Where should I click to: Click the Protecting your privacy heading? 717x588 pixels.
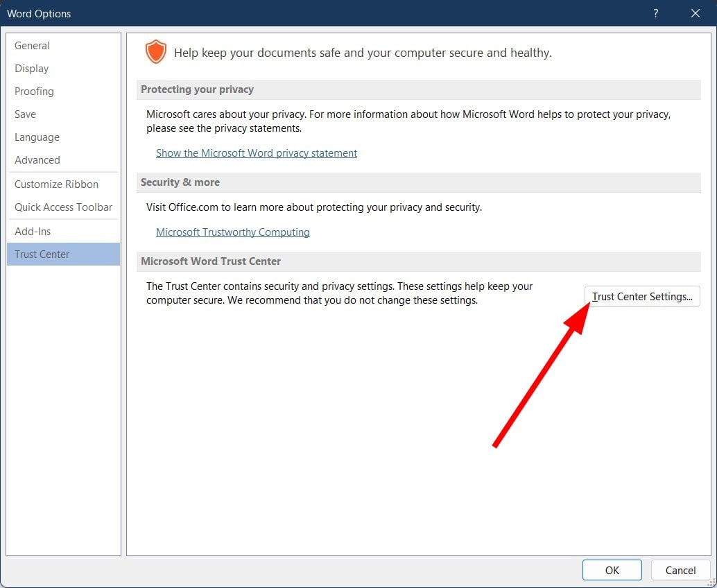pyautogui.click(x=197, y=89)
